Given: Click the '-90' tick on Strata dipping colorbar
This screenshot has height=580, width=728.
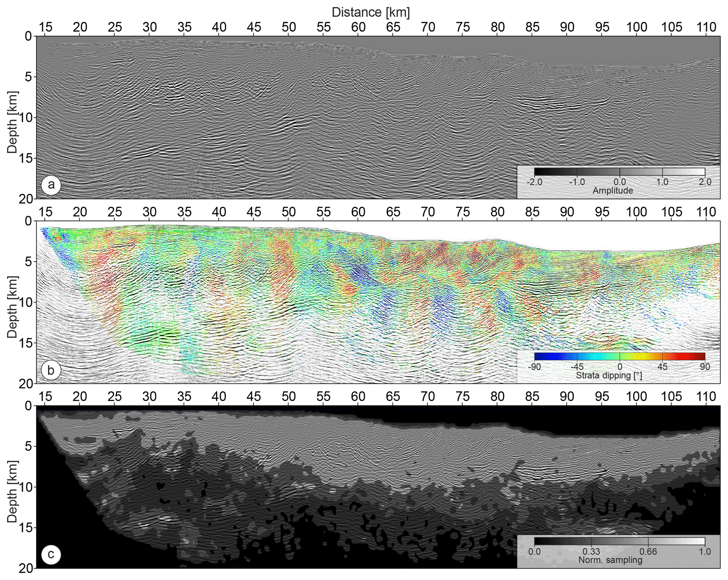Looking at the screenshot, I should tap(534, 367).
